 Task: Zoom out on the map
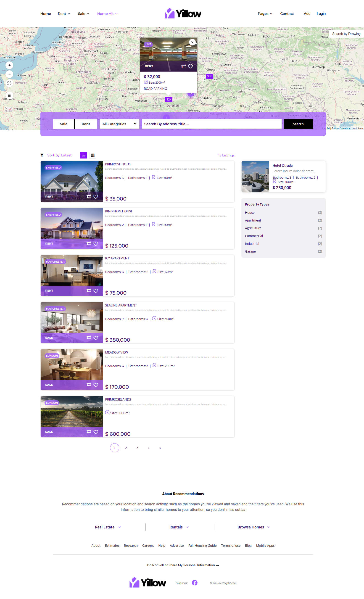tap(10, 74)
